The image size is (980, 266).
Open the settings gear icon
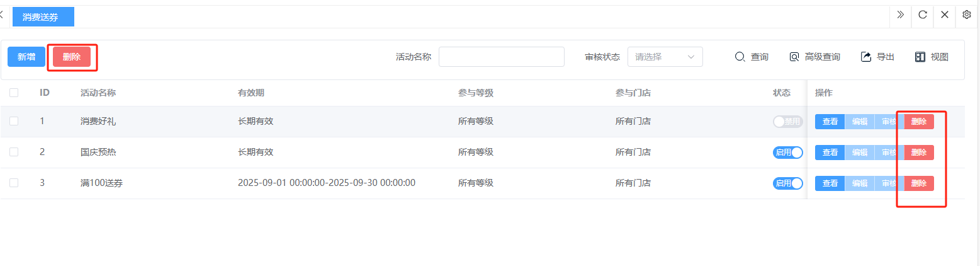point(967,15)
